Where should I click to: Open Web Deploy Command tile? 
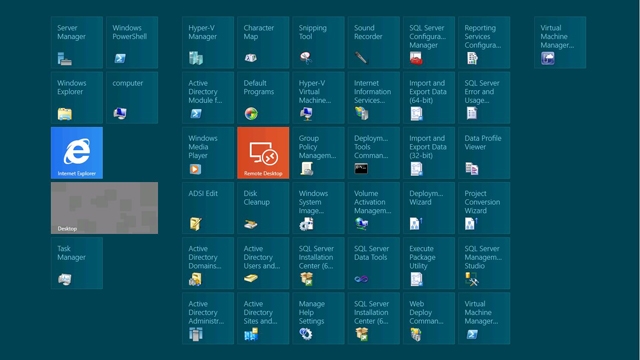coord(429,318)
